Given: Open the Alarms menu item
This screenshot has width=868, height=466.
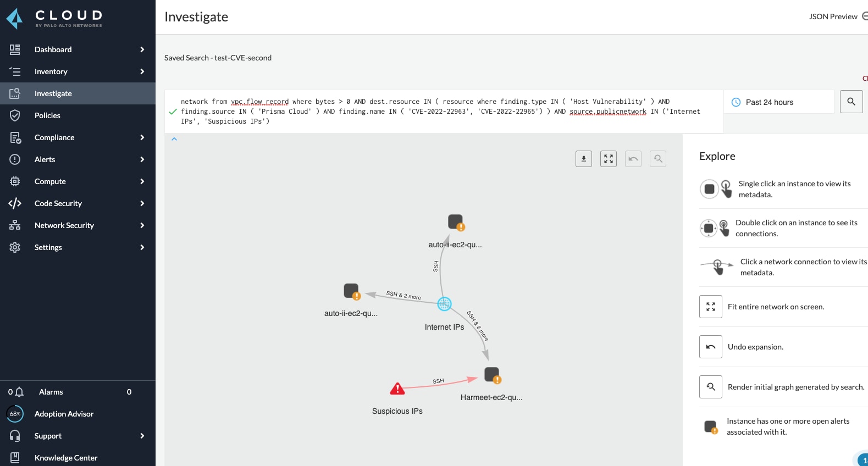Looking at the screenshot, I should pos(78,392).
